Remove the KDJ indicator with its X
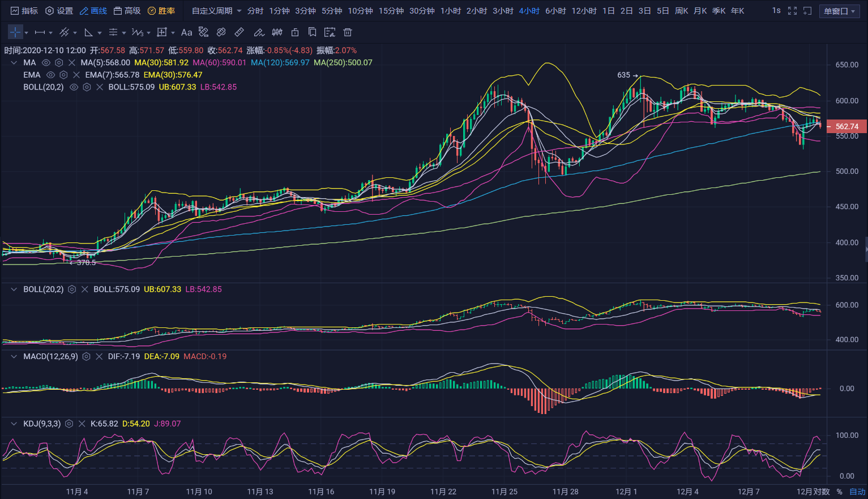868x499 pixels. (82, 424)
